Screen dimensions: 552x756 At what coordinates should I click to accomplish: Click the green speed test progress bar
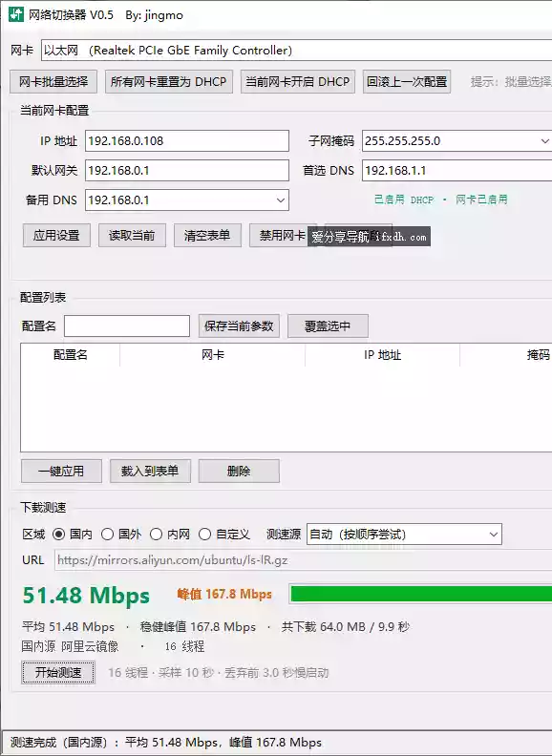tap(421, 594)
